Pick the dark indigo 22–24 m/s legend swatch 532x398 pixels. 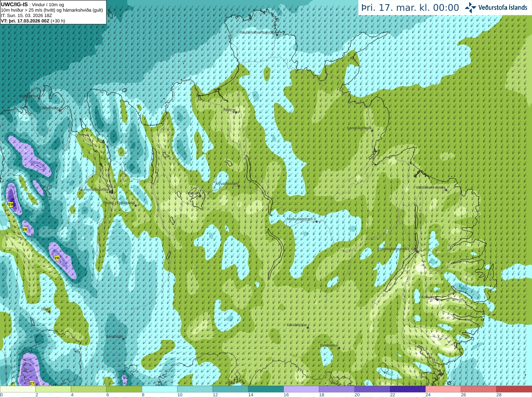click(408, 389)
